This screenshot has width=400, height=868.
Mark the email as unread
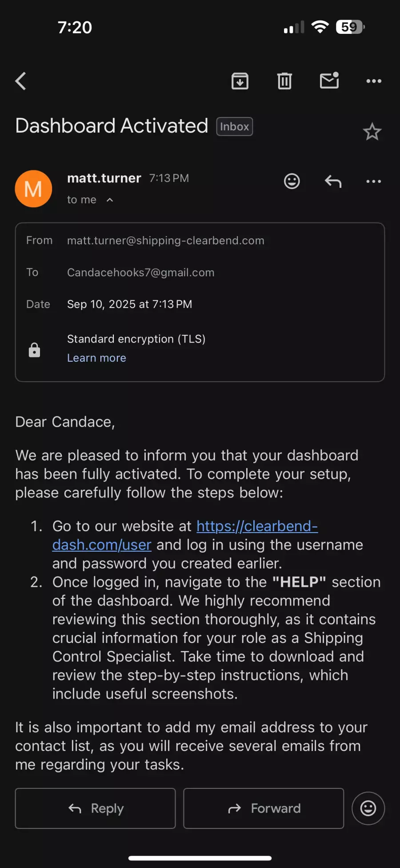coord(329,81)
